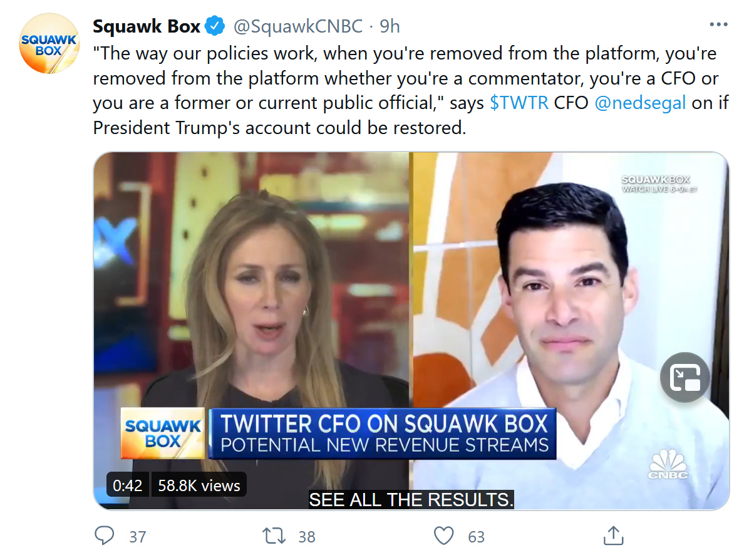
Task: Open the @nedsegal mention
Action: [x=639, y=103]
